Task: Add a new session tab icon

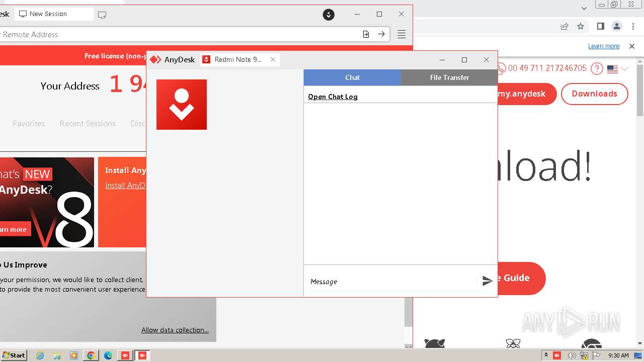Action: pyautogui.click(x=102, y=15)
